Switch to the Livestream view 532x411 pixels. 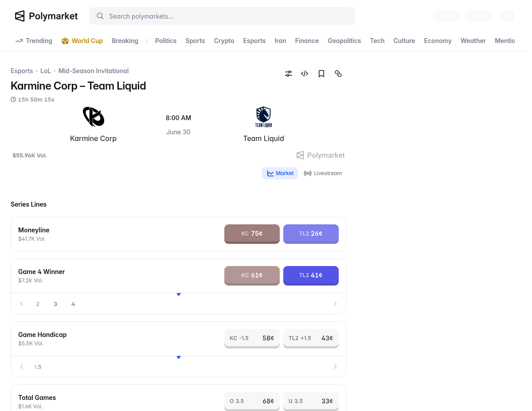(323, 173)
